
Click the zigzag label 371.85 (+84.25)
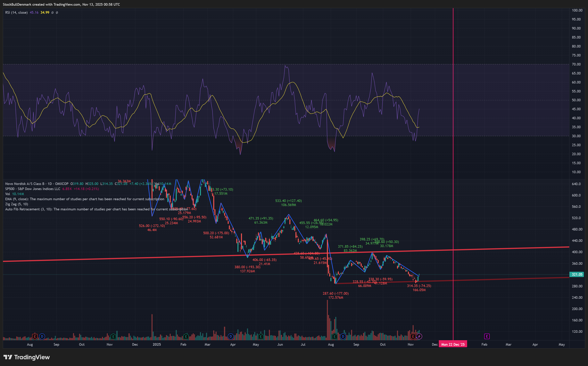(350, 246)
